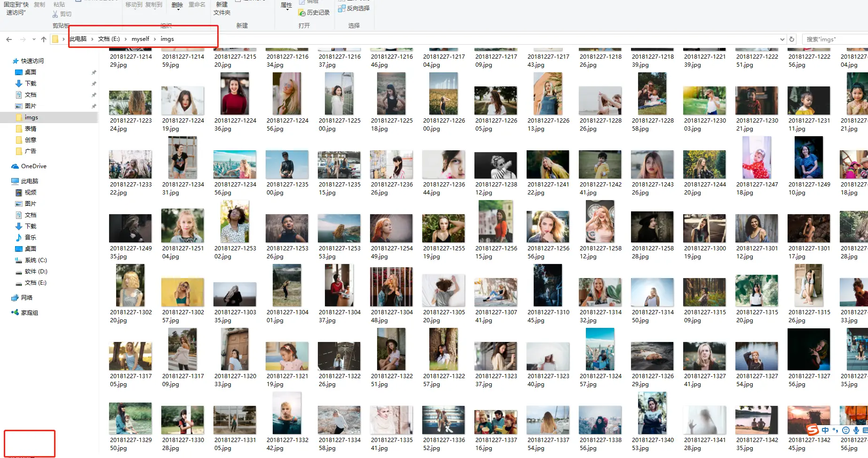Click 新建文件夹 in the ribbon
Screen dimensions: 868x458
[x=222, y=8]
